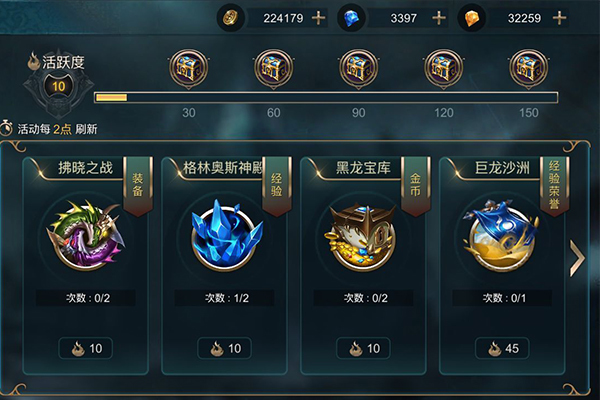
Task: Add blue diamonds via plus button
Action: [439, 18]
